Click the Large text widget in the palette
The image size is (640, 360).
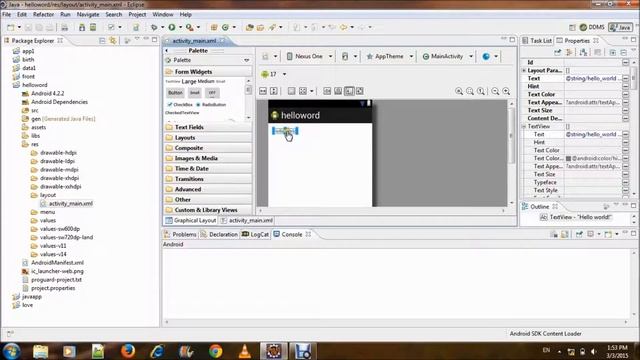tap(189, 81)
